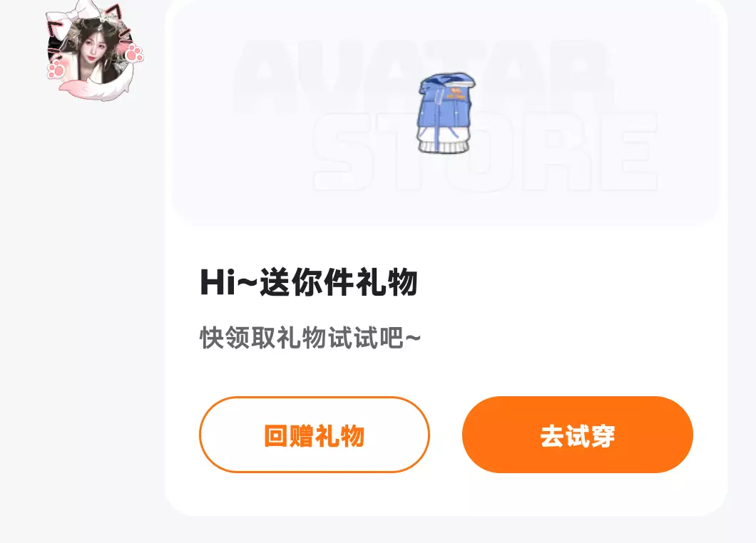The image size is (756, 543).
Task: Select the "Hi~送你件礼物" title
Action: (x=309, y=282)
